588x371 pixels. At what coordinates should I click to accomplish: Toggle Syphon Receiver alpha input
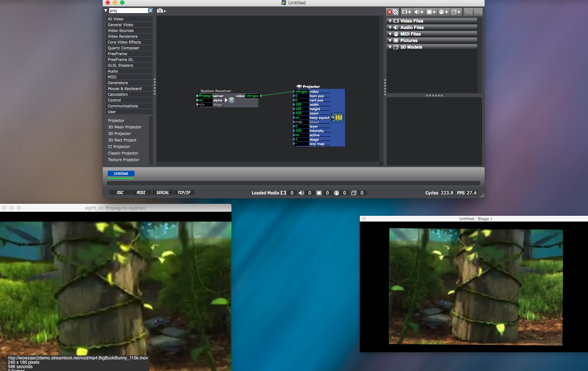coord(205,100)
